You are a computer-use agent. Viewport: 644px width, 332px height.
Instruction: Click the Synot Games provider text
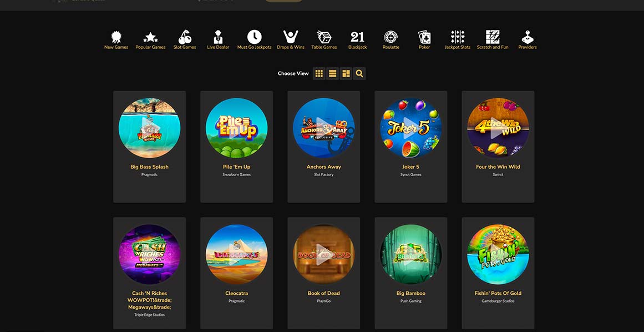(410, 175)
